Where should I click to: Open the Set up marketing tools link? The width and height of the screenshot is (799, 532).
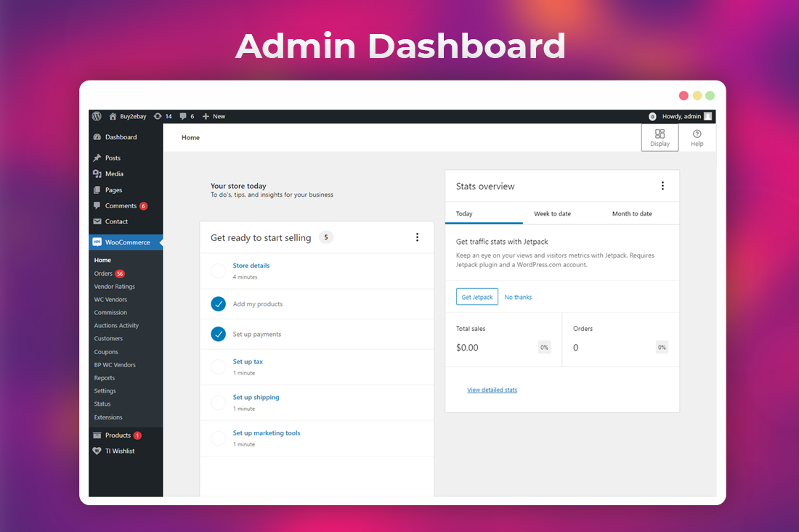[267, 433]
